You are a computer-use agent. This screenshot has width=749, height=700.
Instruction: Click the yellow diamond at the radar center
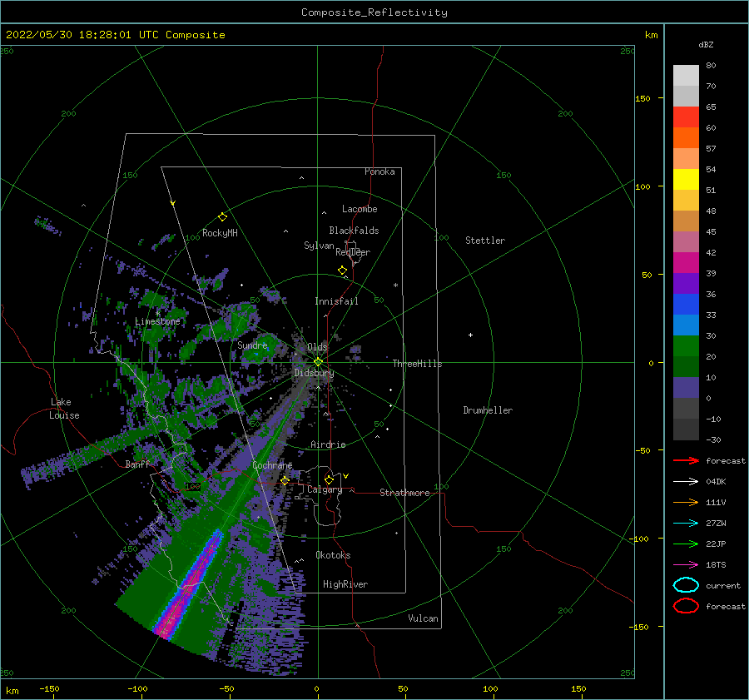pos(318,362)
